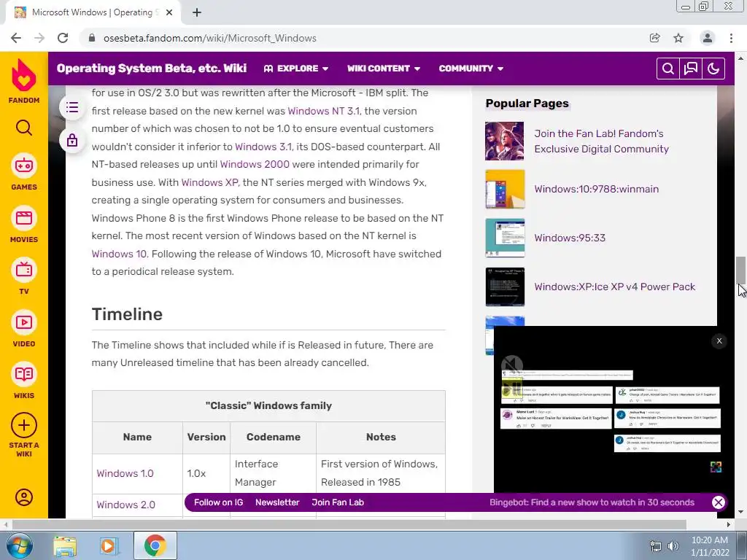The image size is (747, 560).
Task: Open the Fandom home logo
Action: (24, 81)
